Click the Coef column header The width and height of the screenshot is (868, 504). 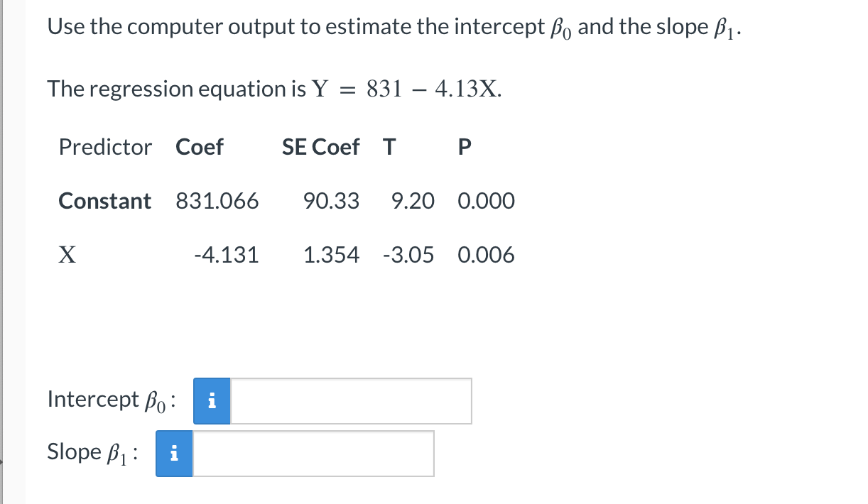[200, 147]
